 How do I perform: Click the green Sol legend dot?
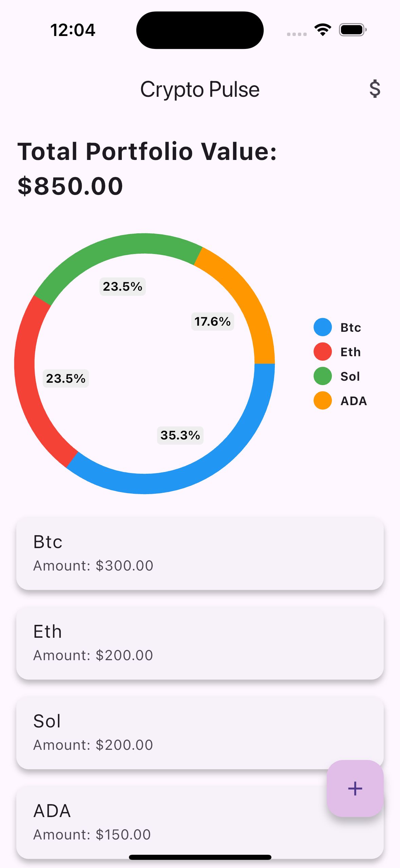[322, 376]
